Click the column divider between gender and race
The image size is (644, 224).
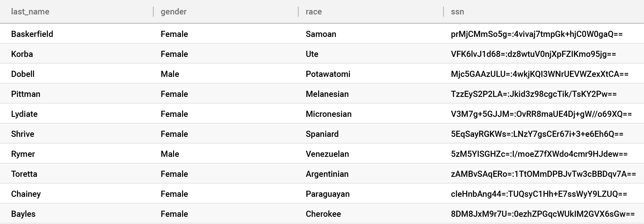[x=298, y=12]
